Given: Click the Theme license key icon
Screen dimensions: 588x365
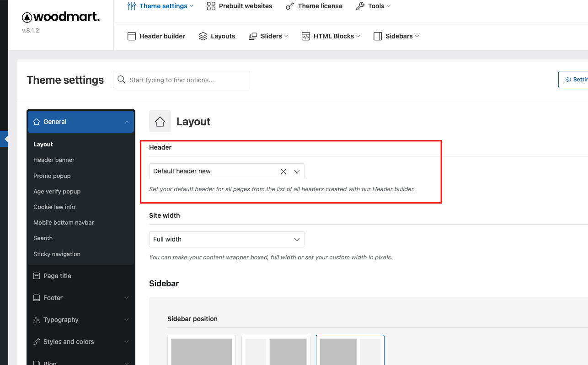Looking at the screenshot, I should pyautogui.click(x=290, y=6).
